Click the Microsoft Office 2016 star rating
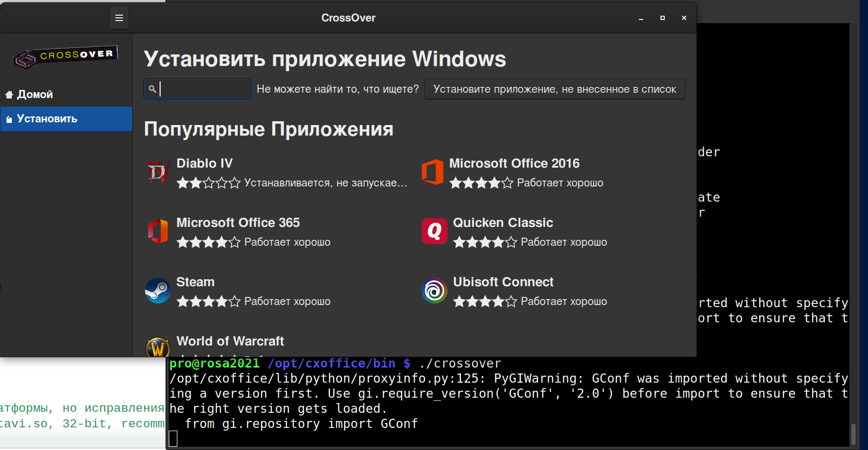Viewport: 868px width, 450px height. [x=481, y=183]
